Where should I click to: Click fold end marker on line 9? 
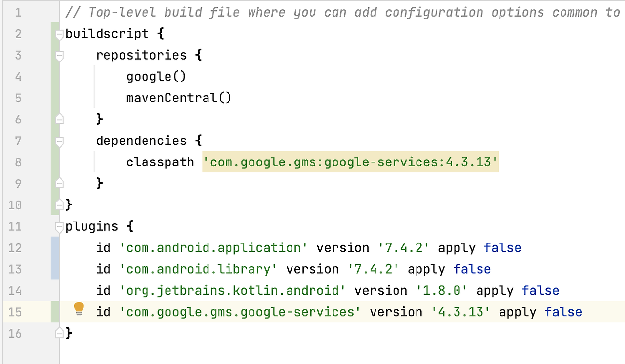[x=60, y=183]
